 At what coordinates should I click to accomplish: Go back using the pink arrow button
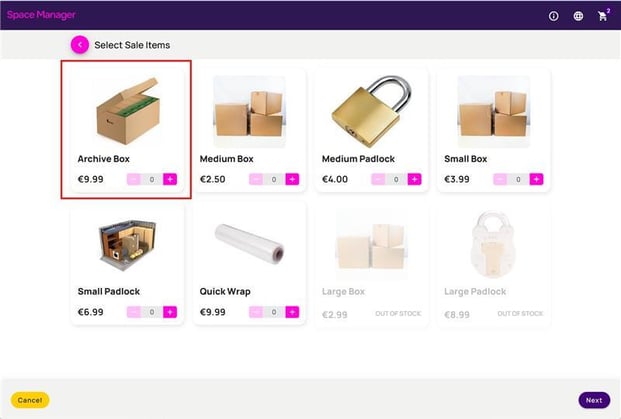(x=80, y=45)
